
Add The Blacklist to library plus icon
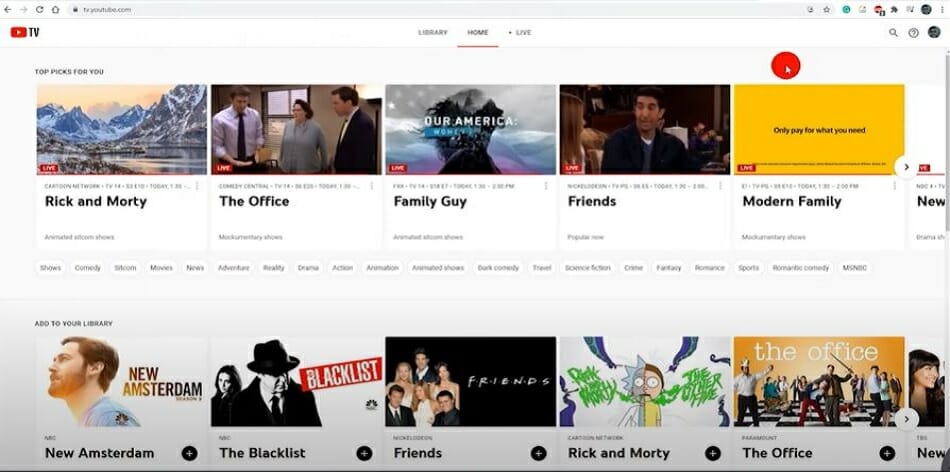pos(364,453)
